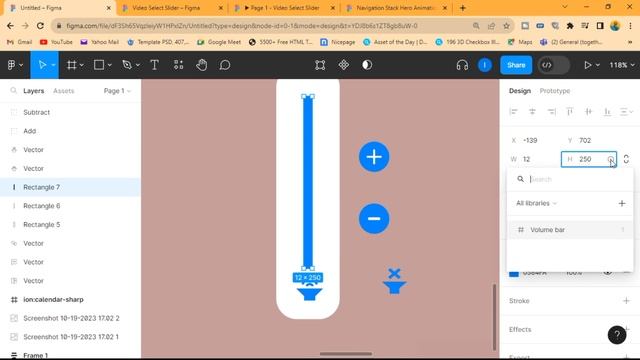
Task: Toggle constrain proportions icon
Action: (626, 159)
